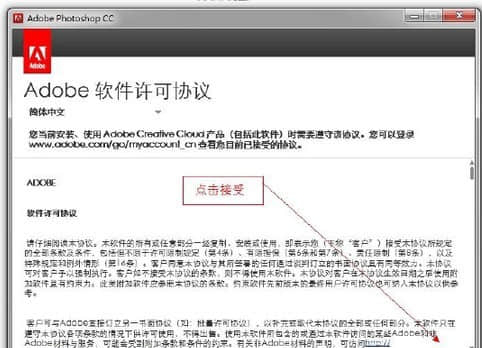Click the scrollbar up arrow
The height and width of the screenshot is (361, 482).
472,163
